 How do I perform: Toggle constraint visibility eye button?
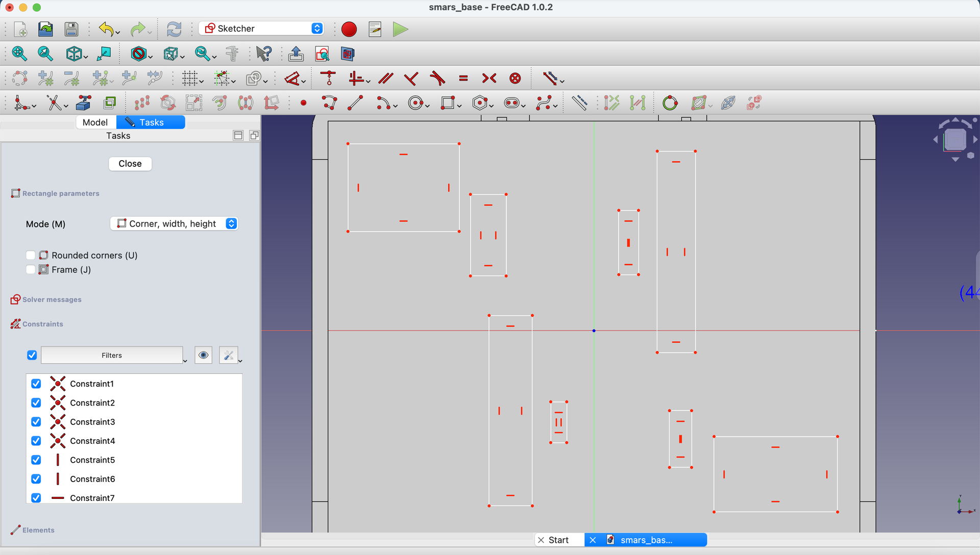(204, 355)
